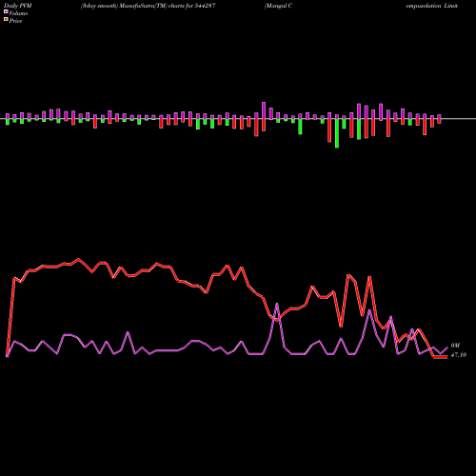Click the '0M' volume value label

point(455,346)
